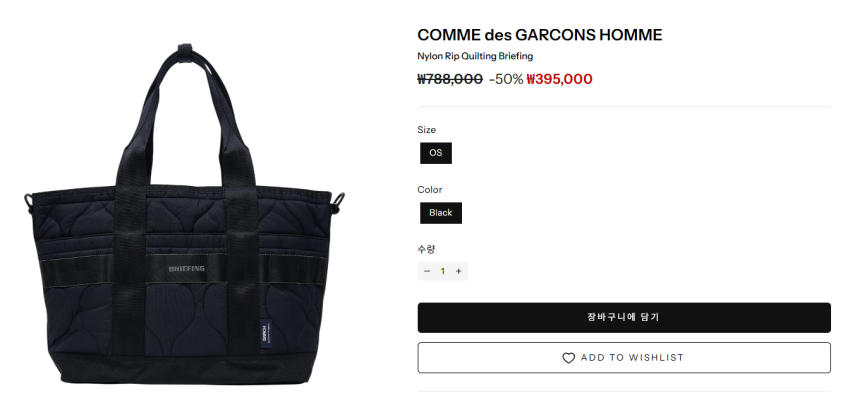Click the BRIEFING logo on the bag
This screenshot has width=850, height=406.
point(186,268)
